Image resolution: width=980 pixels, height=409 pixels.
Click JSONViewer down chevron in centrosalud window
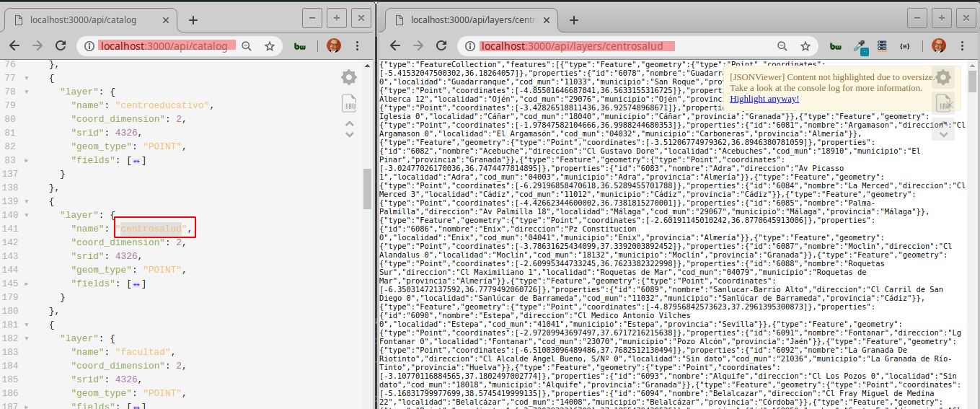pos(943,133)
